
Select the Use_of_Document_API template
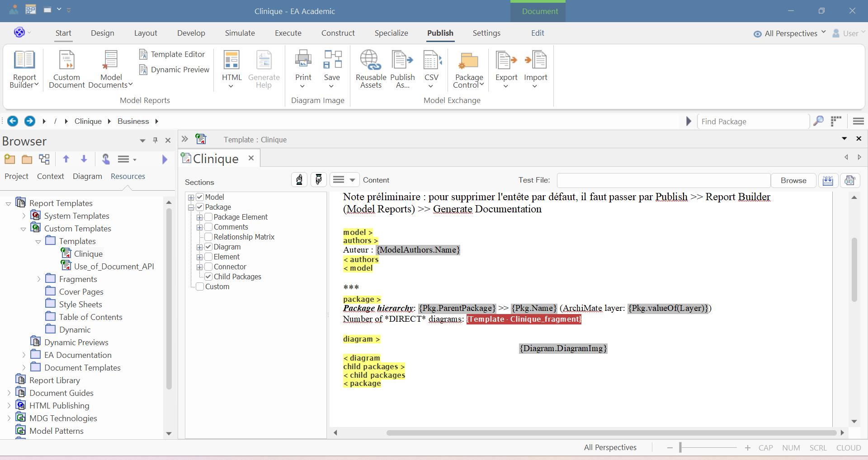114,267
